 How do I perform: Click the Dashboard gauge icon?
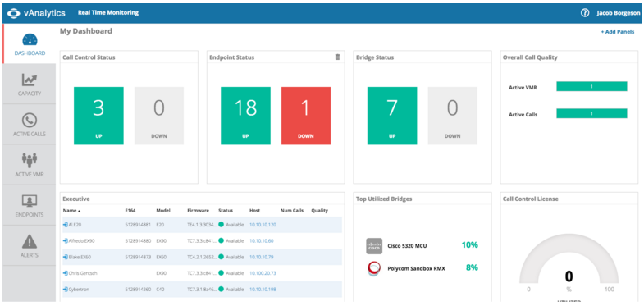pyautogui.click(x=30, y=40)
